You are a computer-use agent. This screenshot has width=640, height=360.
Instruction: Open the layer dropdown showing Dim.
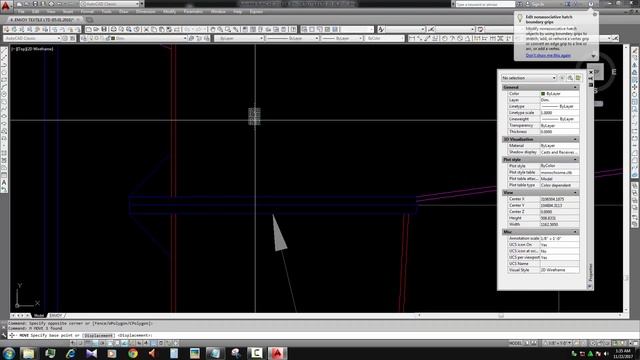tap(149, 38)
